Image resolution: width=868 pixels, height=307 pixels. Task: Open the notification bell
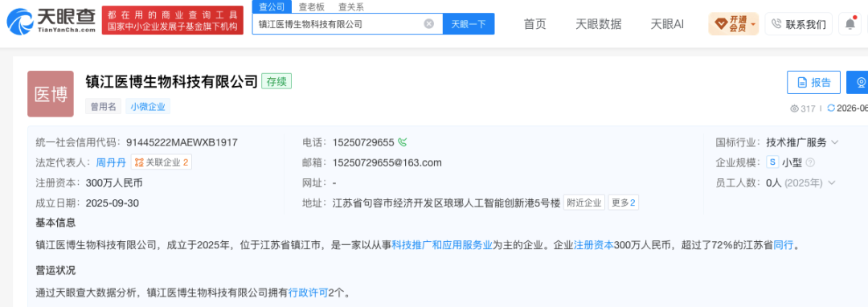click(x=850, y=24)
